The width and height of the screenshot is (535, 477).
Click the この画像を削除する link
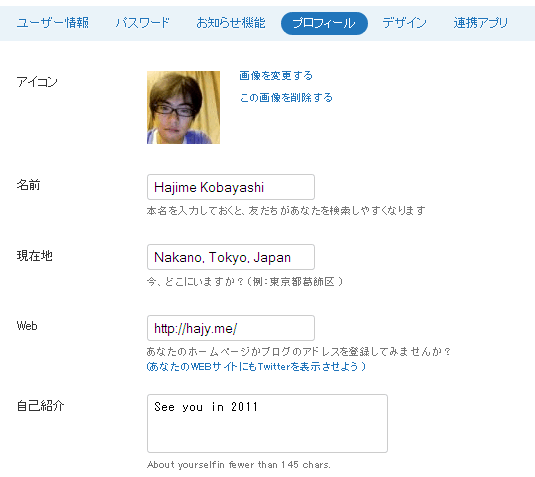tap(286, 98)
